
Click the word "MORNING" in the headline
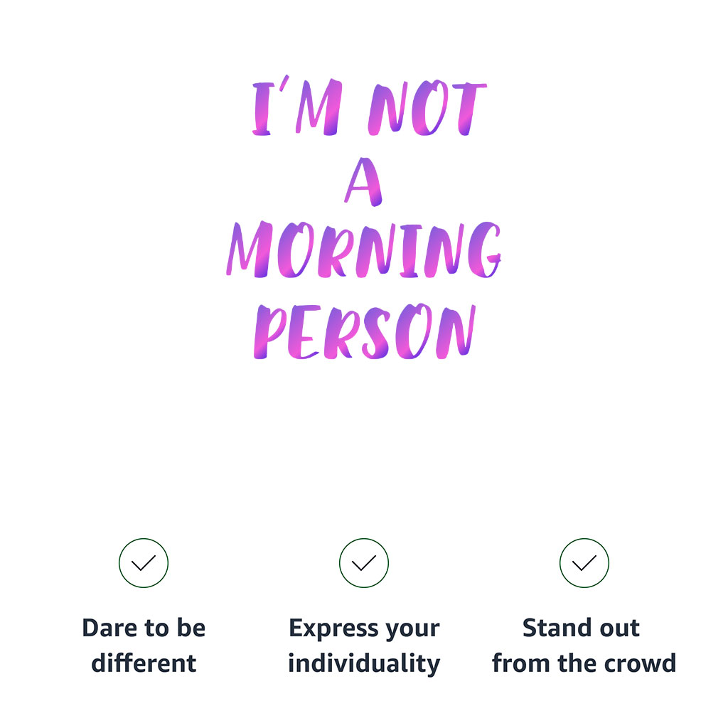pyautogui.click(x=363, y=250)
